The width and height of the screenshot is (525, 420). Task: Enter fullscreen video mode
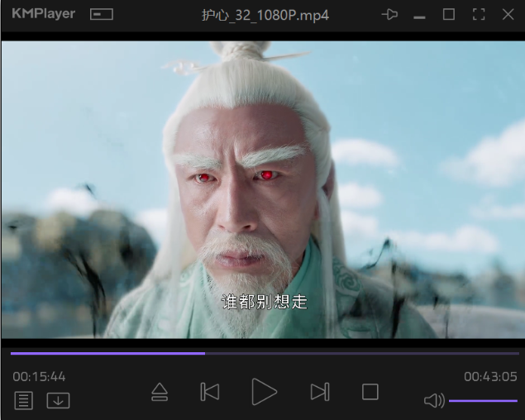[x=479, y=15]
